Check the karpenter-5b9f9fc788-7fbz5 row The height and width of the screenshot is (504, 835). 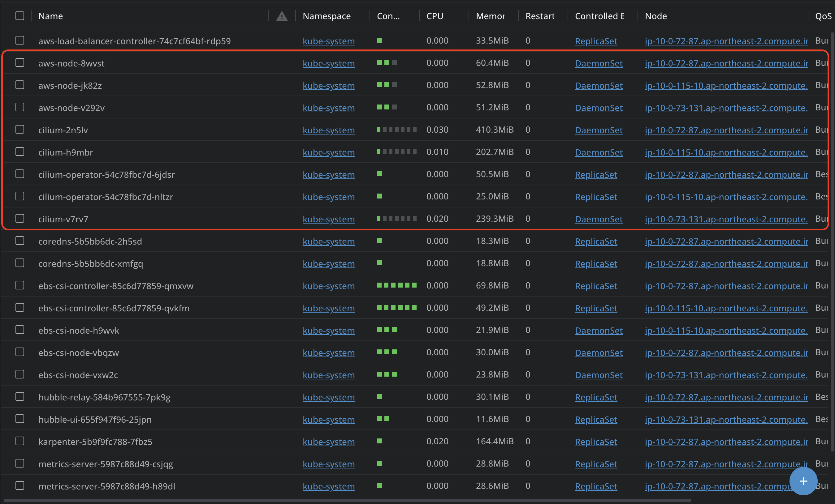tap(20, 441)
